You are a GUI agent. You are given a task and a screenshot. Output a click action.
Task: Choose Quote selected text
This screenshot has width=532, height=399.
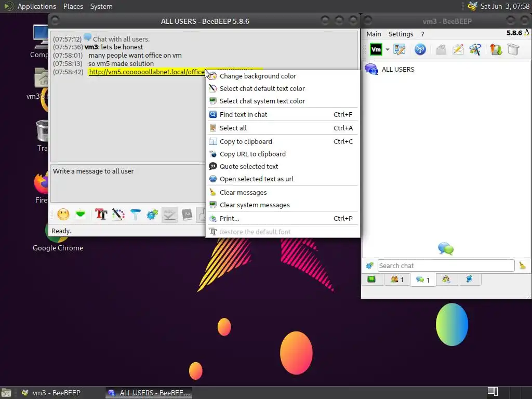click(282, 167)
